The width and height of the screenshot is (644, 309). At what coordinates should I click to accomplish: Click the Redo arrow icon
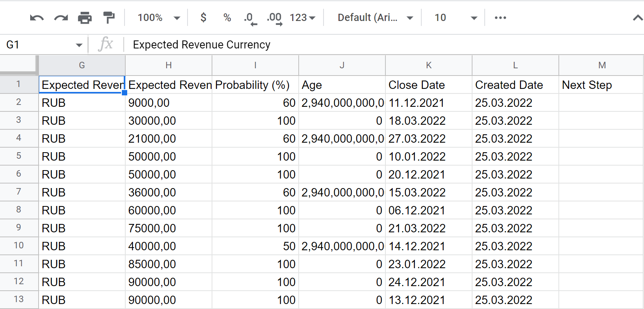point(61,18)
